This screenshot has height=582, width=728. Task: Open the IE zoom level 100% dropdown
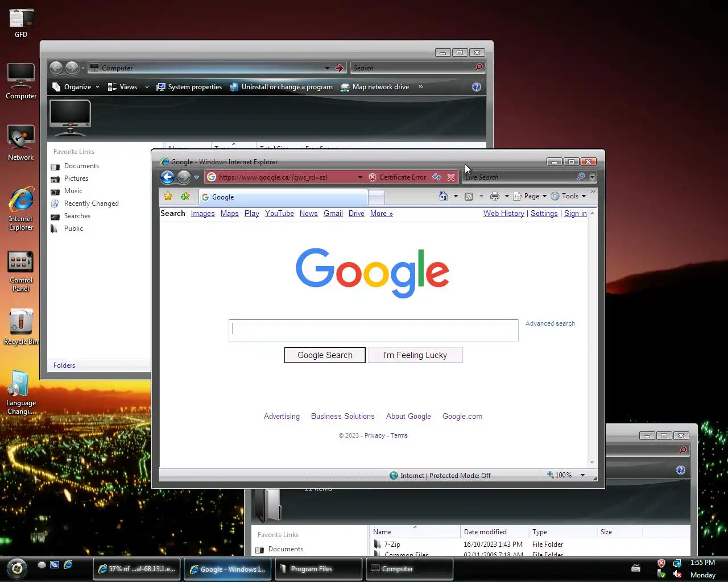(582, 475)
